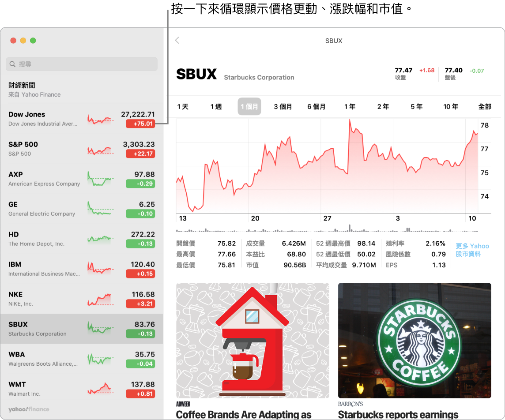Image resolution: width=505 pixels, height=420 pixels.
Task: Select the Dow Jones watchlist row
Action: pyautogui.click(x=82, y=119)
